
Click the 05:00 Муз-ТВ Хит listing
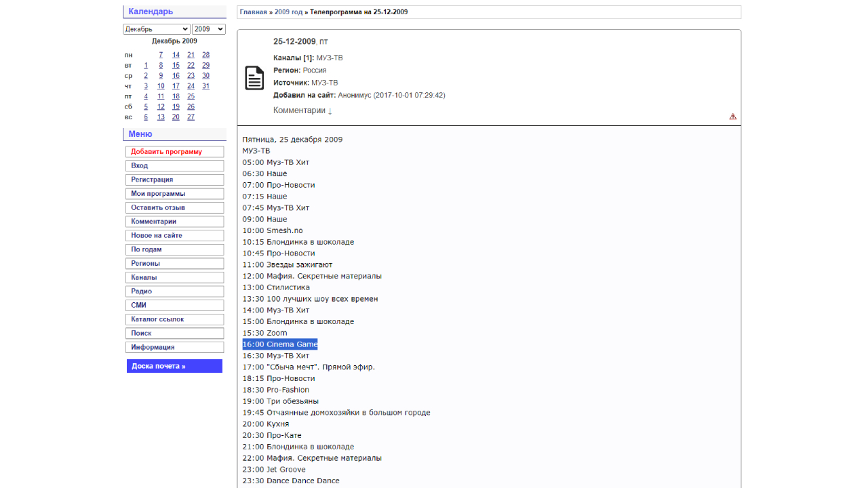[276, 163]
